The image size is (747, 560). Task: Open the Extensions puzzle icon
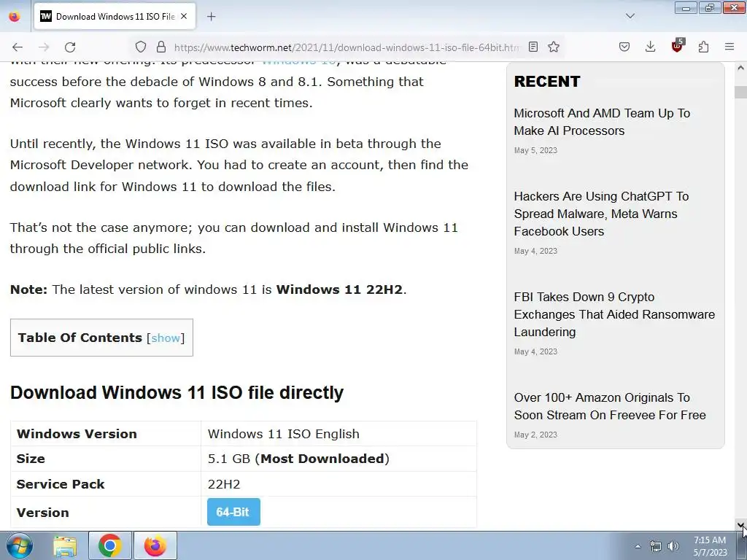coord(704,47)
